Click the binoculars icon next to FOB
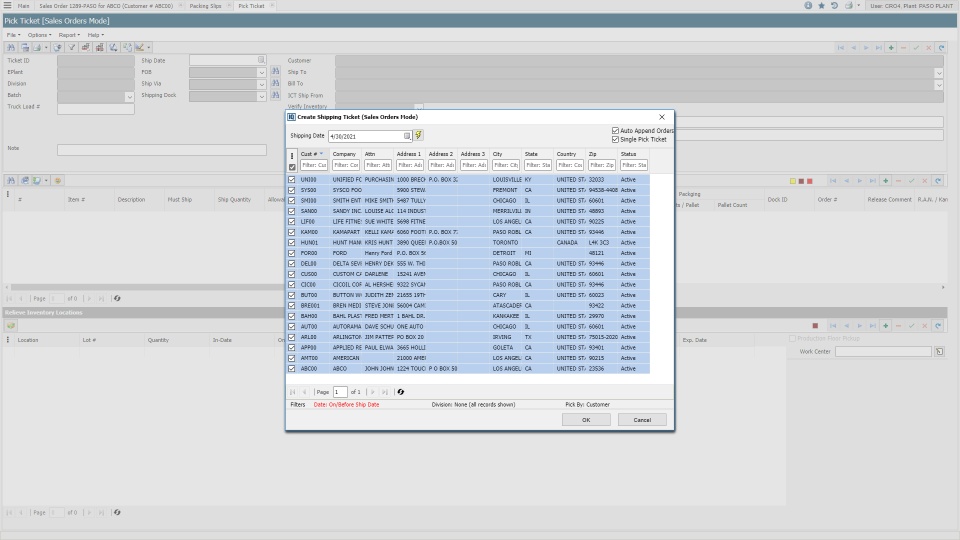The height and width of the screenshot is (540, 960). 276,72
